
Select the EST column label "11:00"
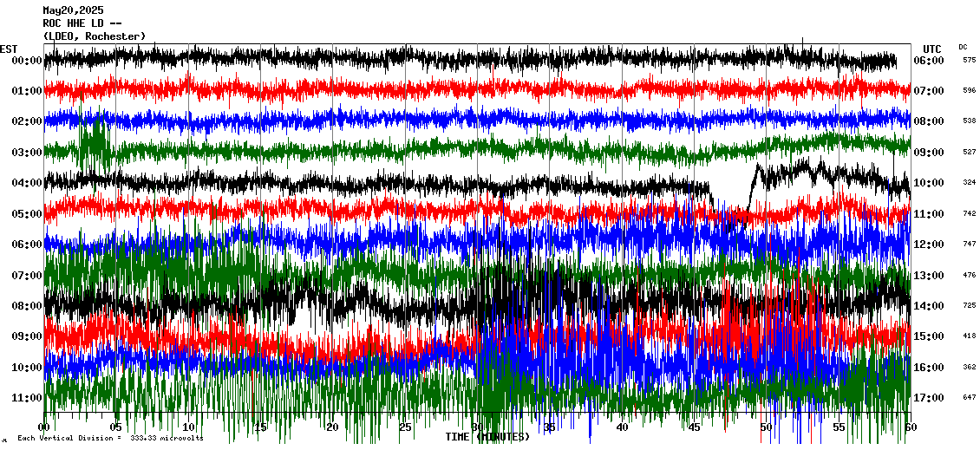coord(27,398)
